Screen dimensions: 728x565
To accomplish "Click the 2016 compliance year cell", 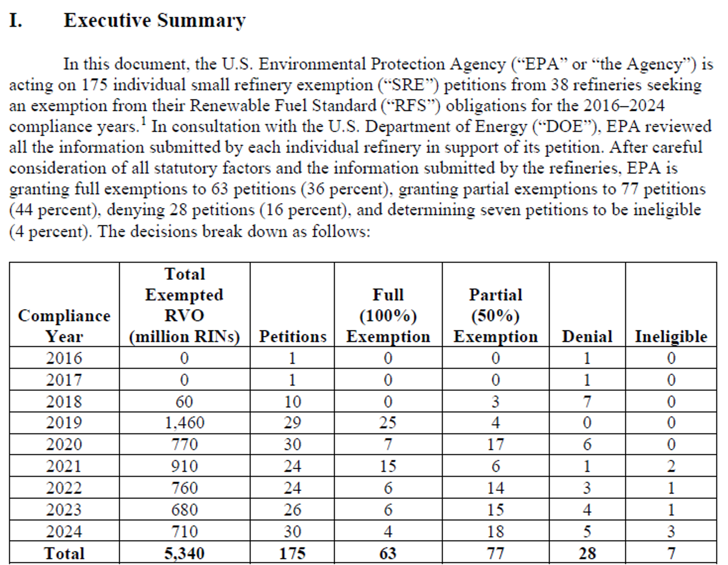I will (64, 358).
